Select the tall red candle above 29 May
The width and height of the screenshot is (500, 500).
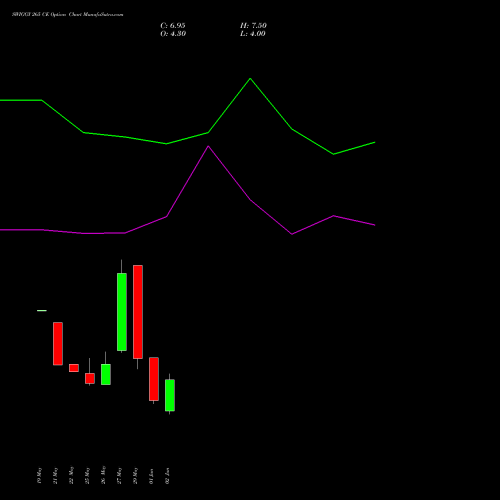tap(138, 312)
